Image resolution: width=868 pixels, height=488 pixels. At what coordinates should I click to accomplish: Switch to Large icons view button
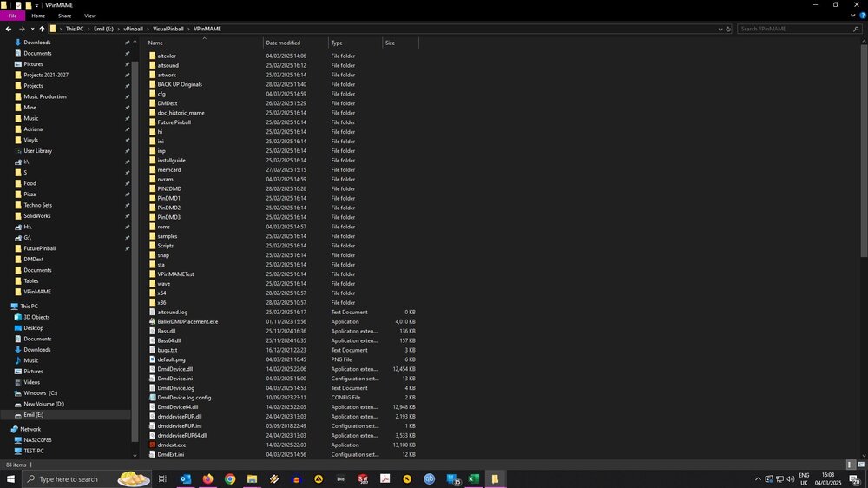coord(861,465)
